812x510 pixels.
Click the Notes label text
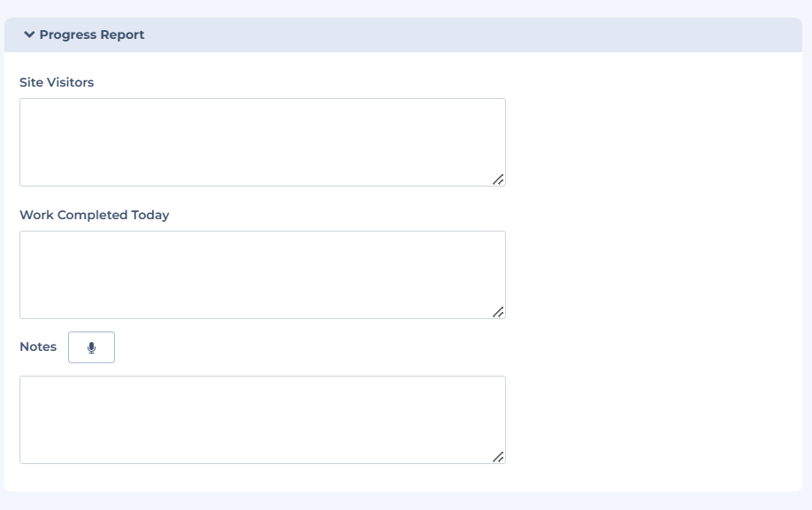tap(38, 346)
